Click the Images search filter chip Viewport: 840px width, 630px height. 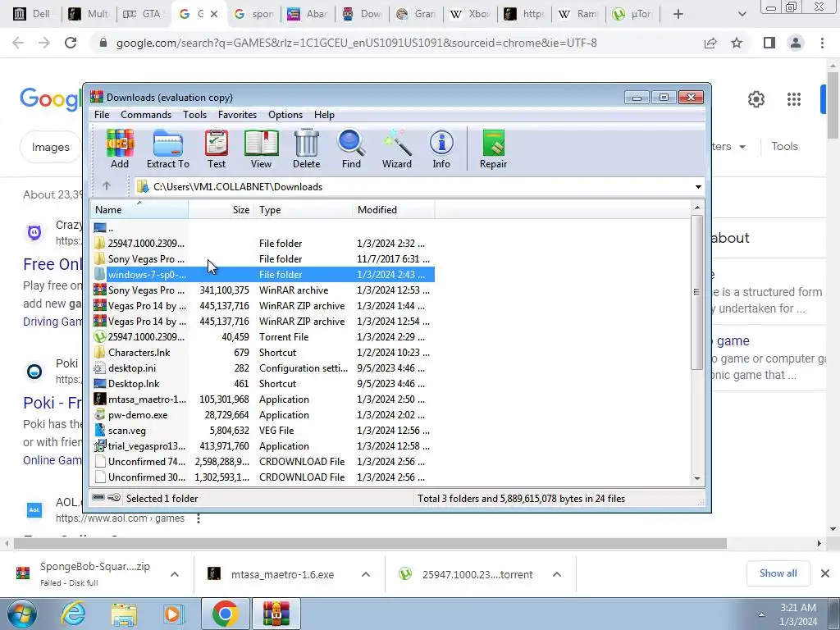tap(50, 147)
